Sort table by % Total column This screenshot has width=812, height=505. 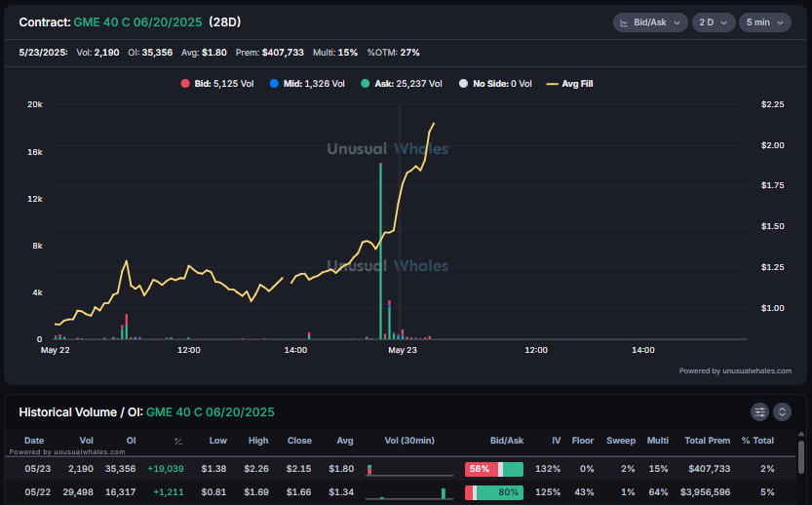point(757,441)
